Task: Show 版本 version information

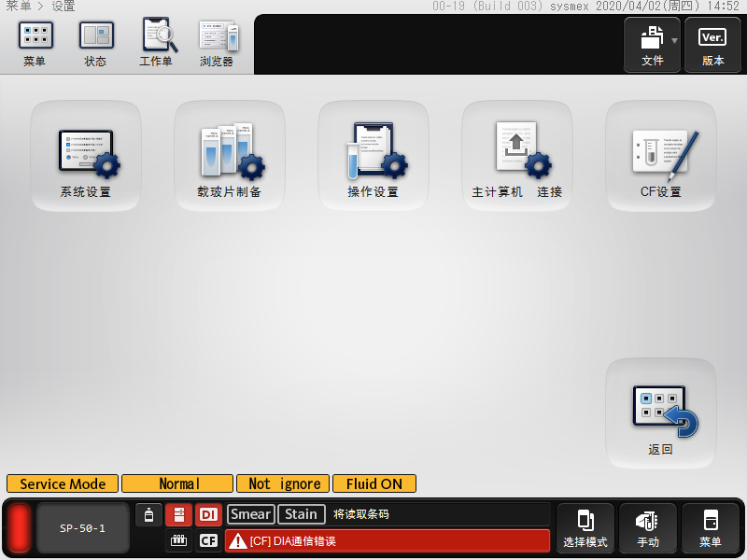Action: (x=712, y=44)
